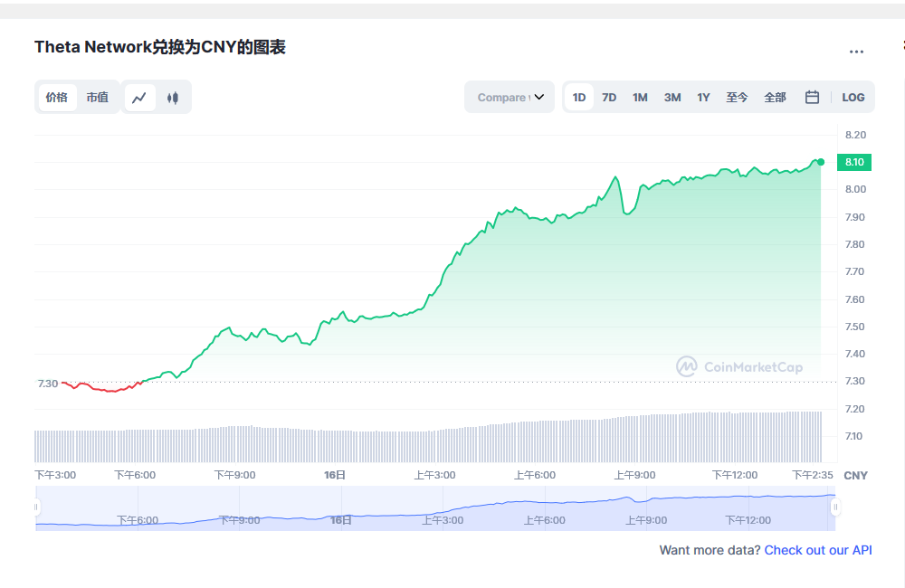Click the 8.20 axis label
This screenshot has height=588, width=905.
pos(855,135)
